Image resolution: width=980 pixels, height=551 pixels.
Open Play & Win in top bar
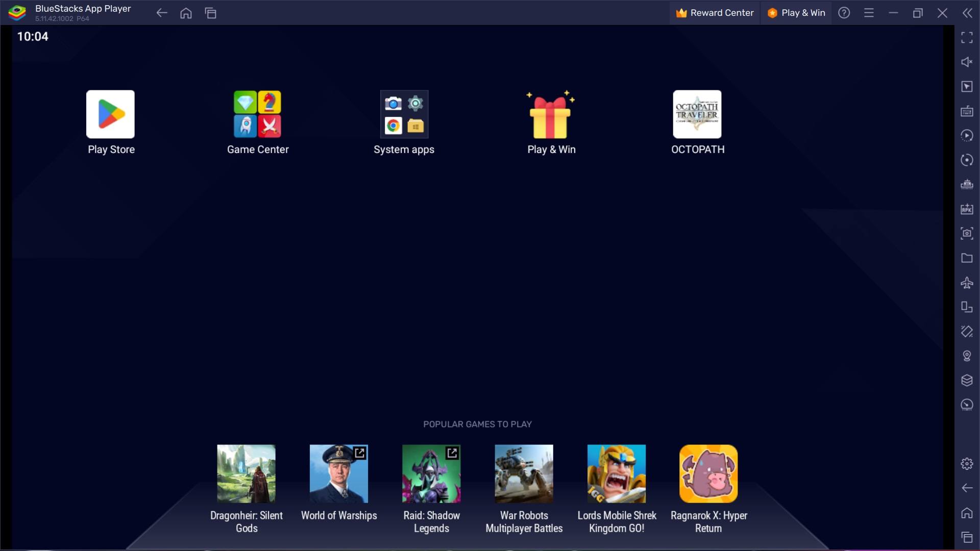click(796, 13)
